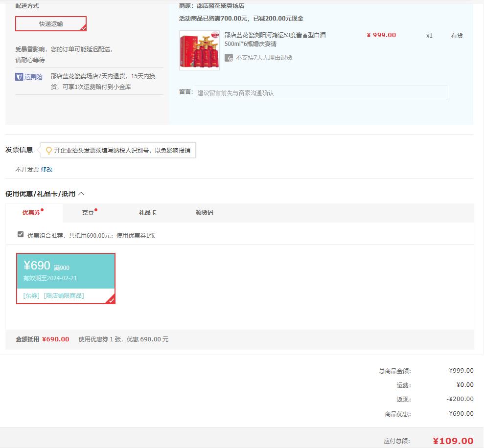This screenshot has height=448, width=484.
Task: Click the 金额抵用 ¥690.00 amount
Action: tap(56, 339)
